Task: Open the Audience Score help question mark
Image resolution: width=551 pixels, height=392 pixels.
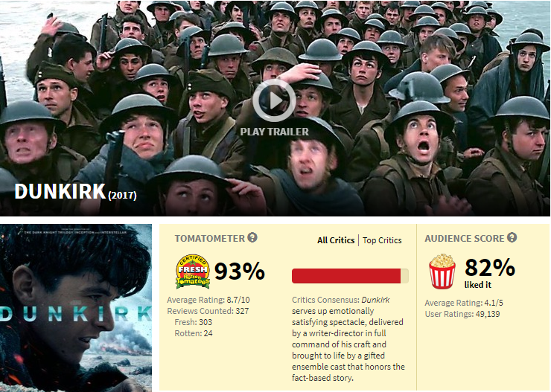Action: click(512, 237)
